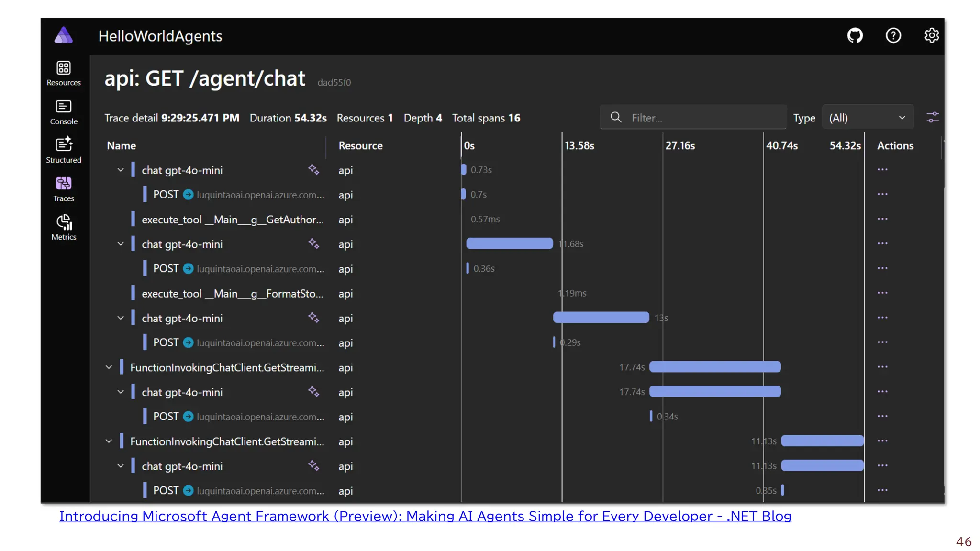Open actions menu for GetAuthor tool row
980x551 pixels.
click(882, 219)
